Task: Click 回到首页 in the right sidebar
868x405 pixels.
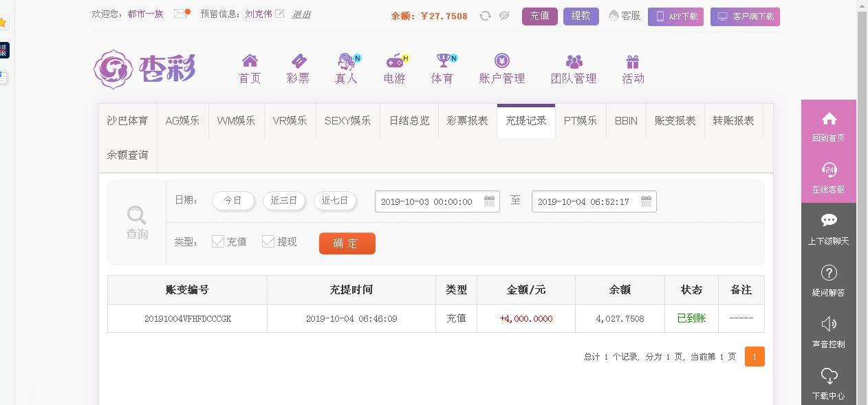Action: click(829, 126)
